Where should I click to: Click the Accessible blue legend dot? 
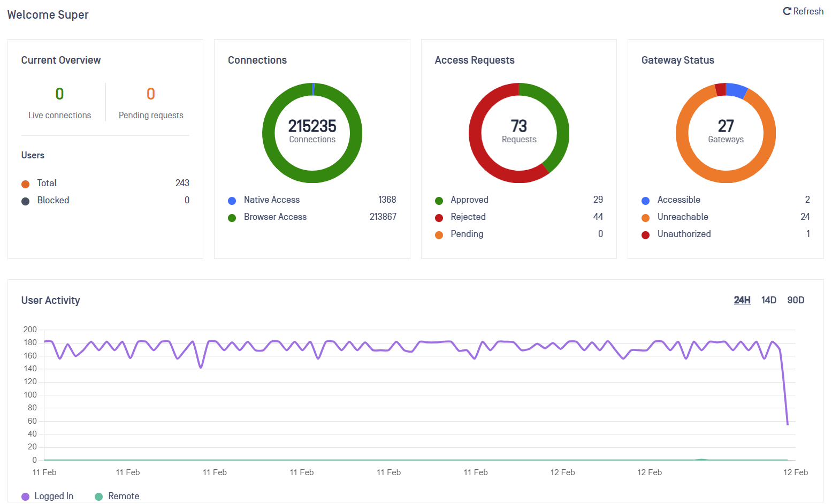click(x=646, y=201)
